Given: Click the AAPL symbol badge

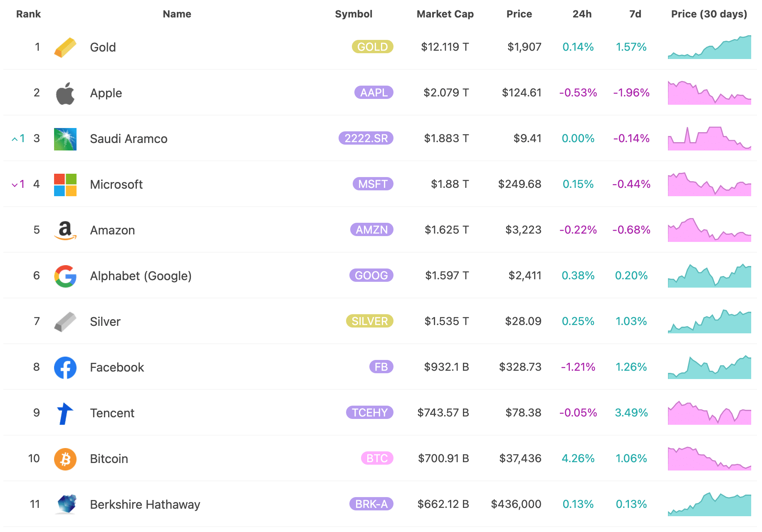Looking at the screenshot, I should point(374,93).
